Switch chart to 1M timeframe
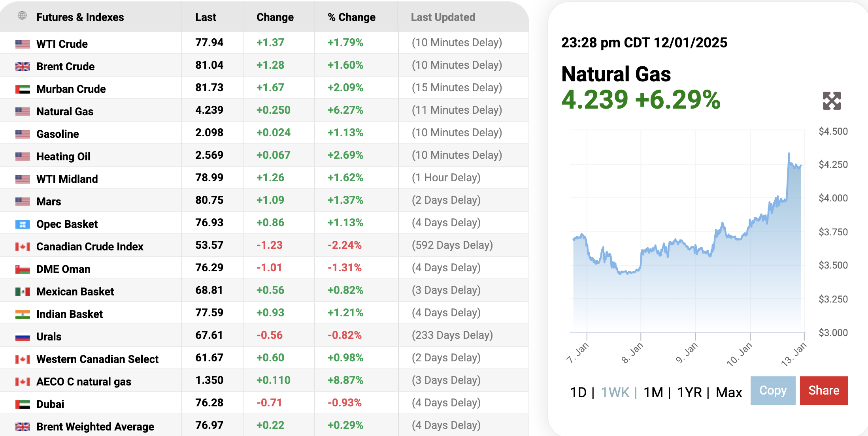 pos(653,393)
